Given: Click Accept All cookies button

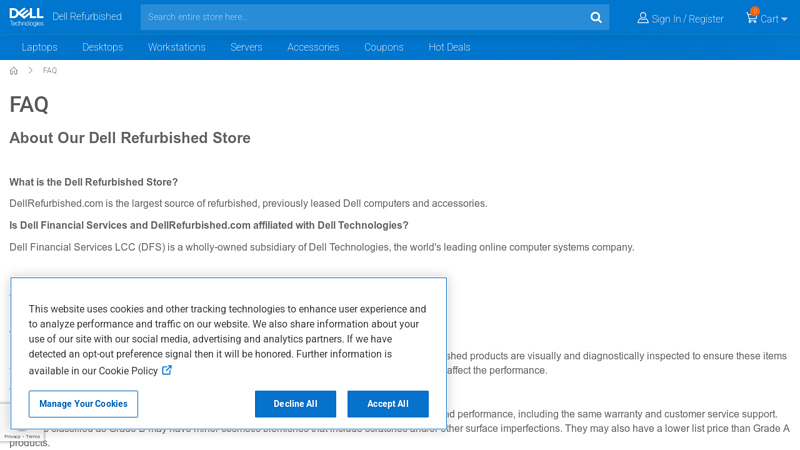Looking at the screenshot, I should point(388,404).
